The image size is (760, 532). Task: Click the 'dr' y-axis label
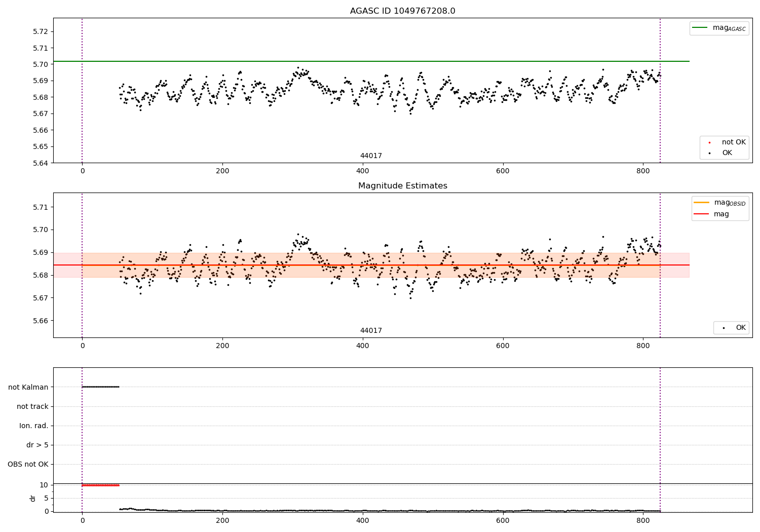33,498
